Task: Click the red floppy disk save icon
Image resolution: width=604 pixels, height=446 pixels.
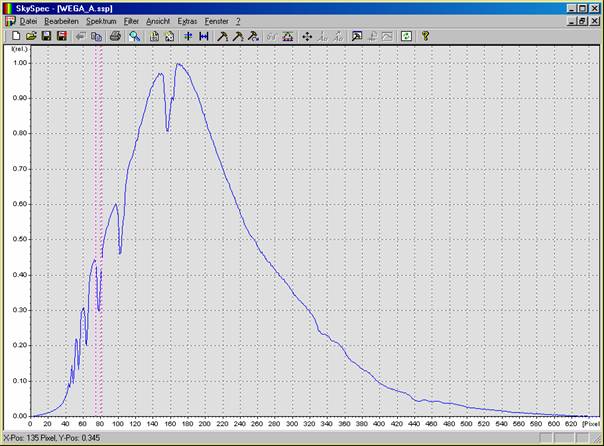Action: coord(61,36)
